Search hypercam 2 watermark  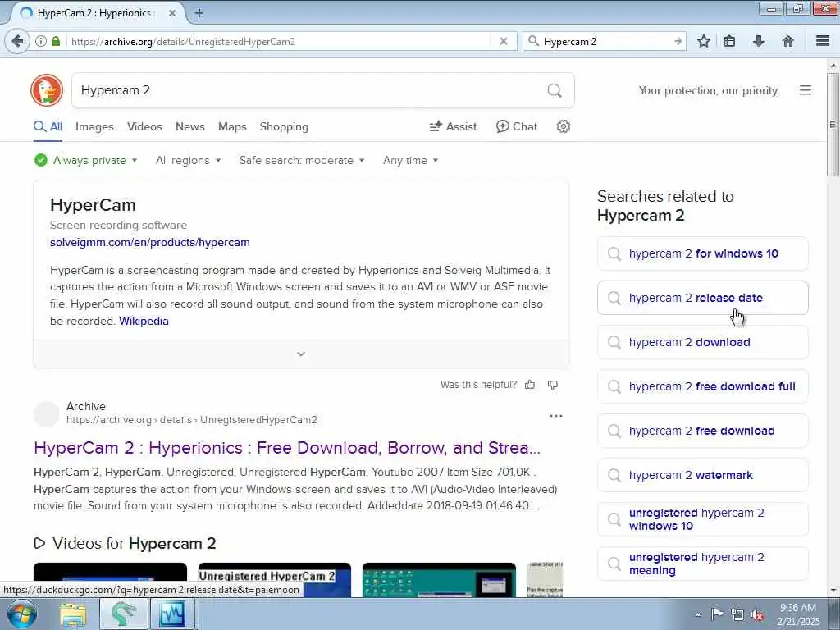(703, 475)
